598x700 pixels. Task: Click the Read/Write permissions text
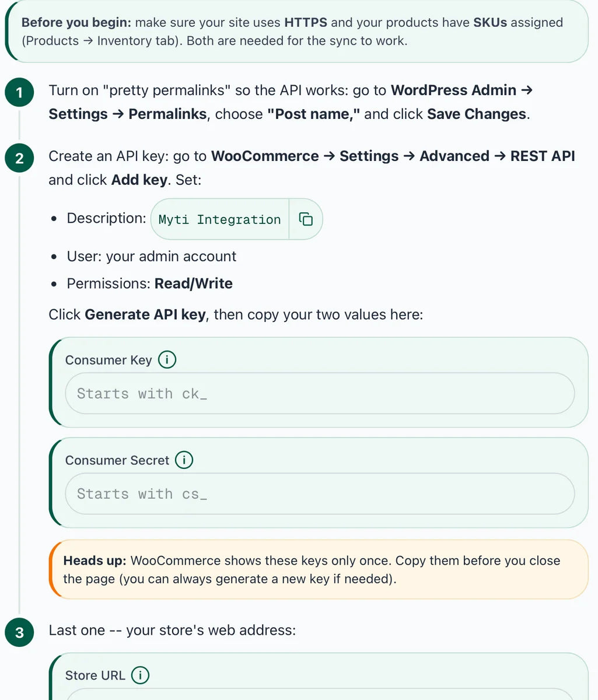coord(194,283)
